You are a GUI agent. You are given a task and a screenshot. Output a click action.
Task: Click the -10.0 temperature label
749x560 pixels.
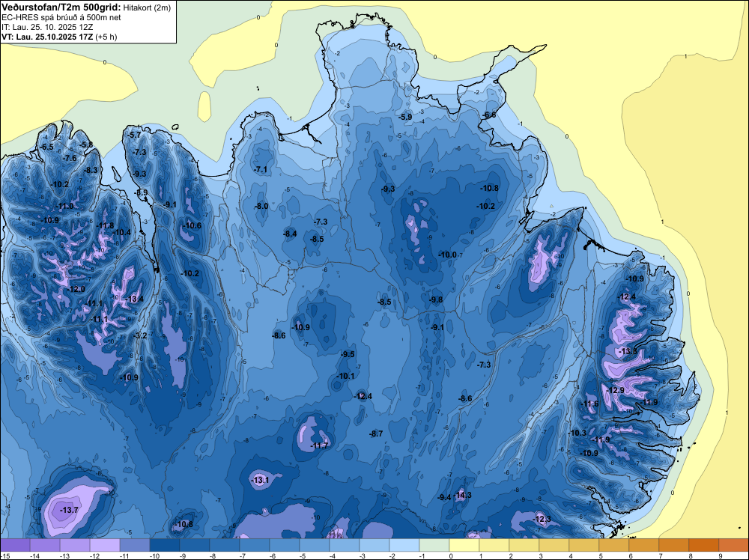448,255
